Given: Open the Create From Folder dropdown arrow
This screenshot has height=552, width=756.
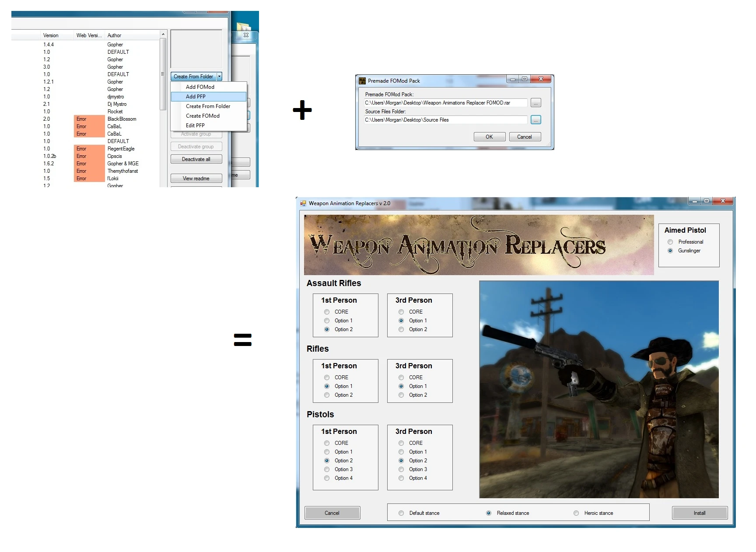Looking at the screenshot, I should click(219, 77).
